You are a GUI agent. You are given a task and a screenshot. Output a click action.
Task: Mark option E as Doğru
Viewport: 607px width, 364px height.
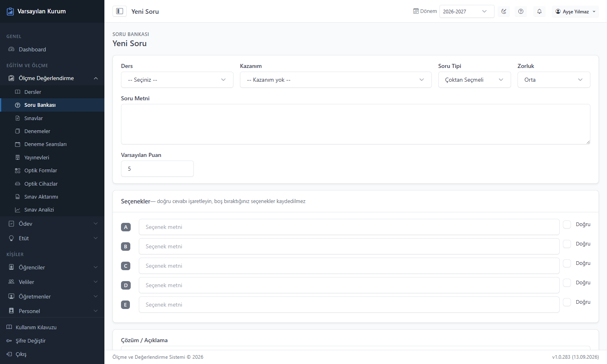(x=567, y=302)
